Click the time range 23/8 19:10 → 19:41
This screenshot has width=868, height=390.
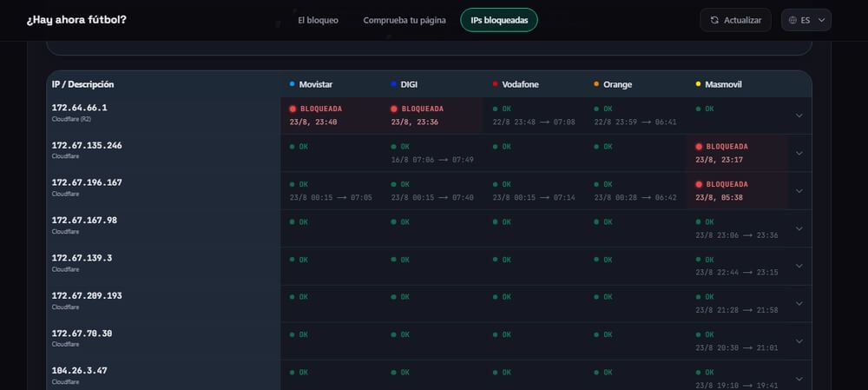737,386
